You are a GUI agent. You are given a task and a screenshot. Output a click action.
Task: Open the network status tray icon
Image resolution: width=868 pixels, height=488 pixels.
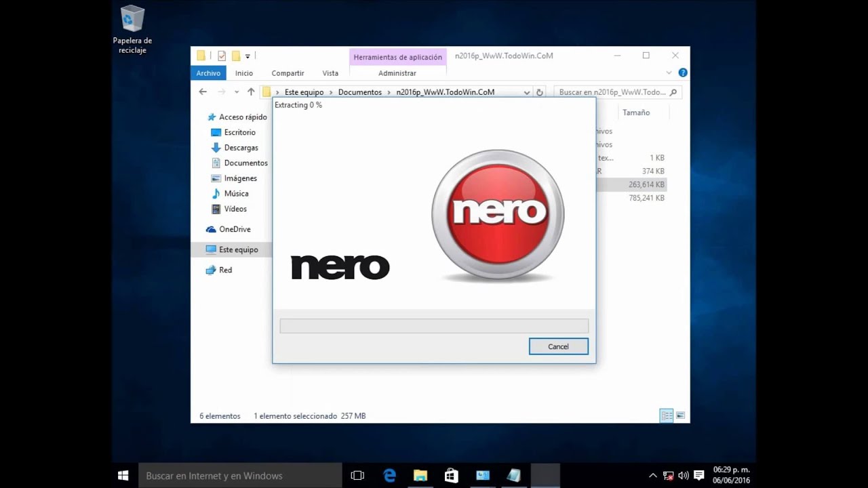tap(668, 476)
